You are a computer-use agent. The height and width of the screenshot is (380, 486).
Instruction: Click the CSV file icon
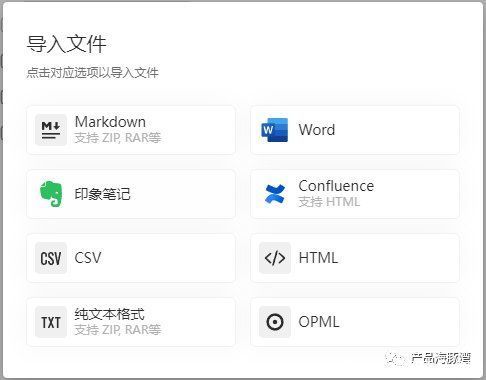(51, 258)
